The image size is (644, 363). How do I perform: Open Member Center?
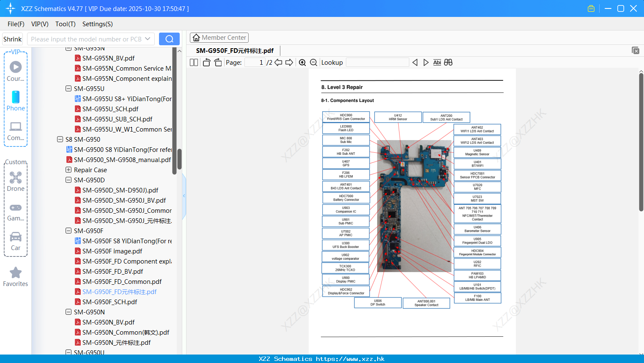(219, 38)
